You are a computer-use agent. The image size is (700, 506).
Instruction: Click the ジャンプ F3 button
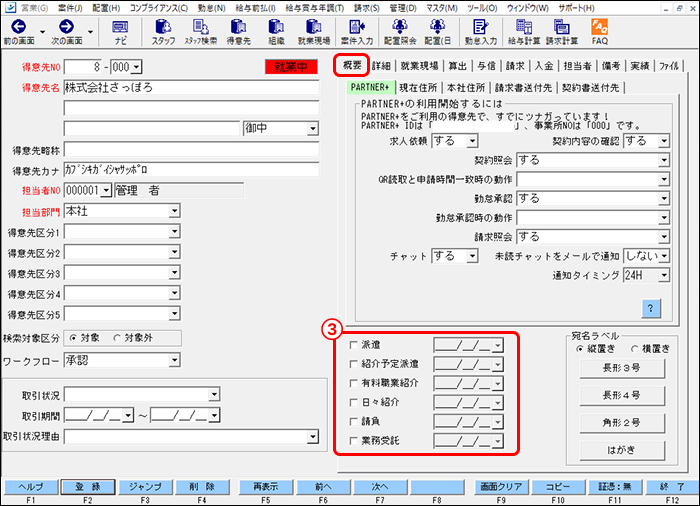point(145,487)
